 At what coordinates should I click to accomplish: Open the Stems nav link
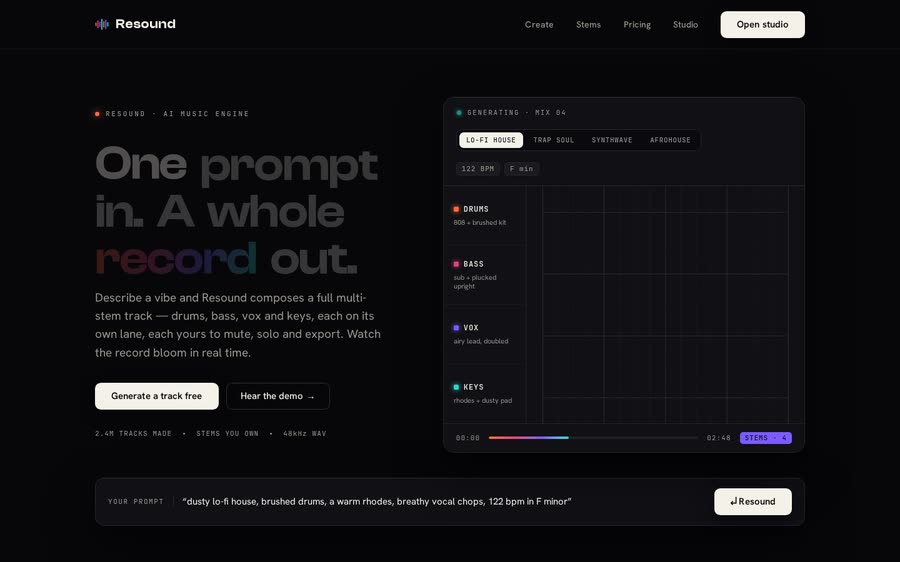pyautogui.click(x=588, y=25)
